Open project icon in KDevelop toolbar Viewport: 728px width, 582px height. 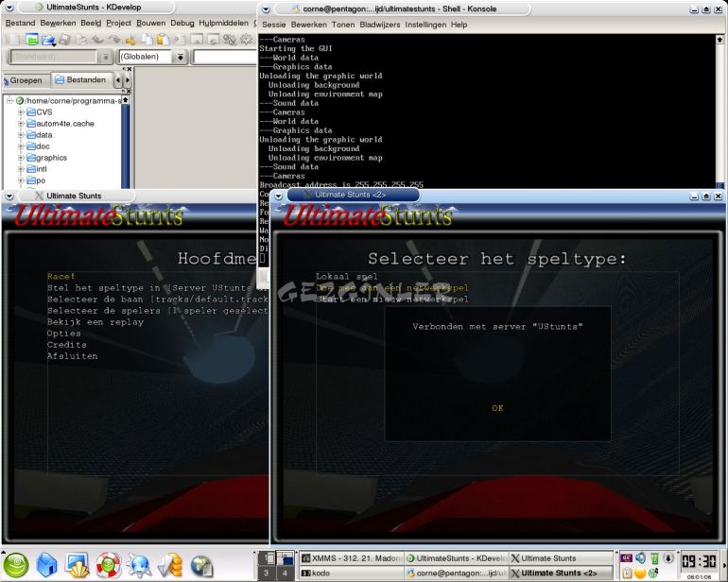[31, 40]
